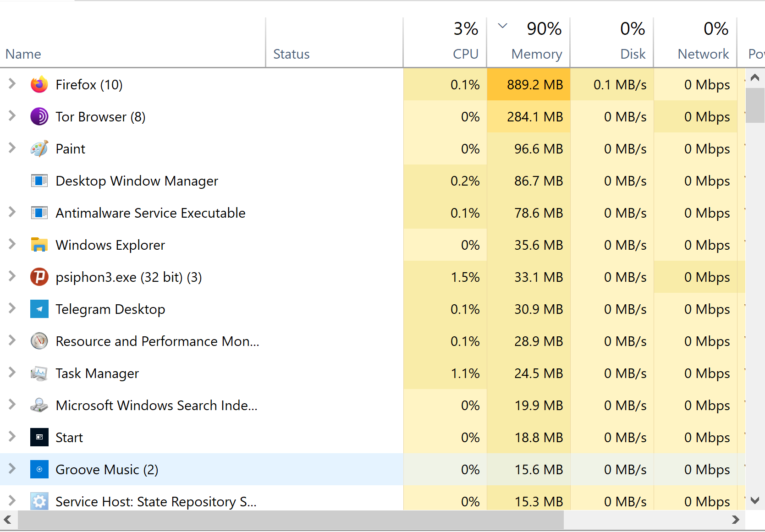Expand Service Host: State Repository row

[12, 501]
